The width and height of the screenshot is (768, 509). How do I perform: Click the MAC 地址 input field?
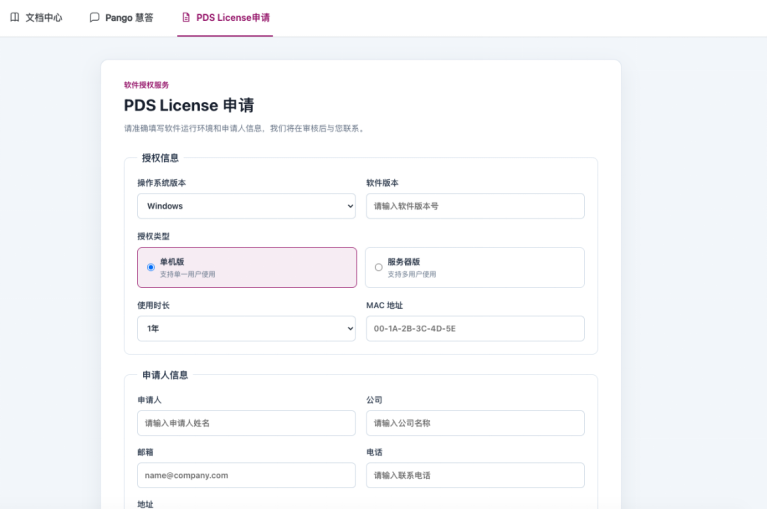tap(475, 329)
